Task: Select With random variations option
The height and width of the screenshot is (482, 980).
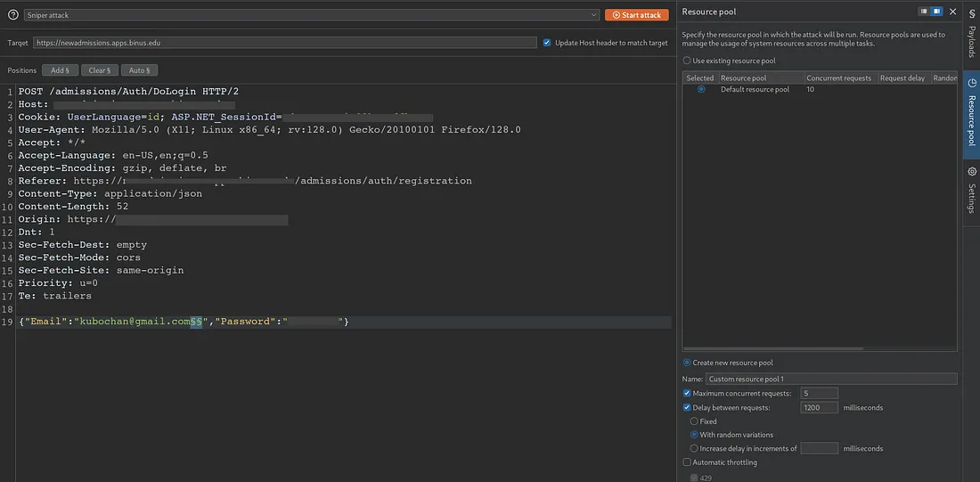Action: coord(694,435)
